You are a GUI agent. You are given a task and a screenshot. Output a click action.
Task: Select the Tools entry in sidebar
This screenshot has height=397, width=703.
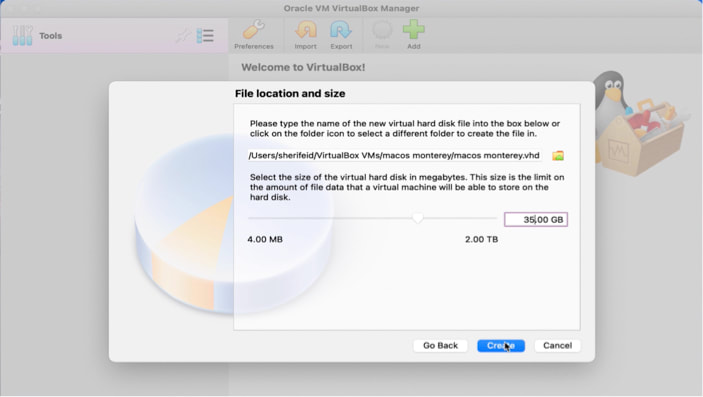114,35
